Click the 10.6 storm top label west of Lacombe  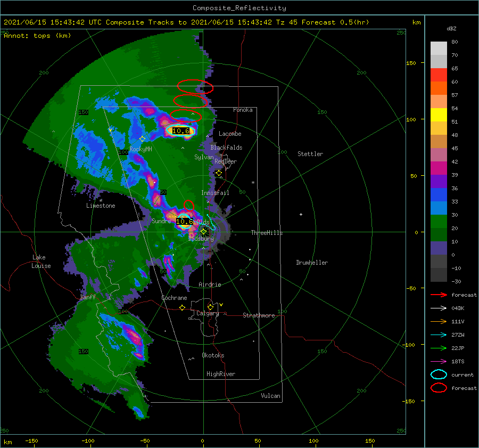[x=181, y=131]
